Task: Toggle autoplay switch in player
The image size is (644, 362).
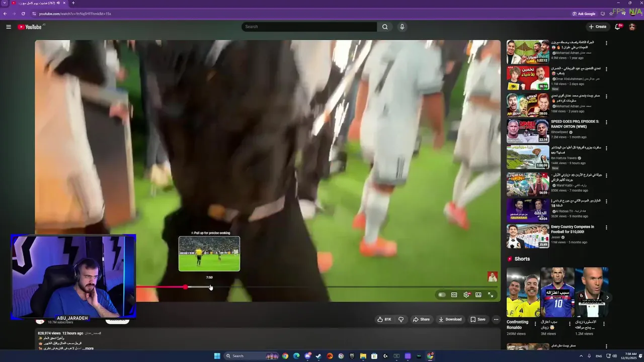Action: pos(441,295)
